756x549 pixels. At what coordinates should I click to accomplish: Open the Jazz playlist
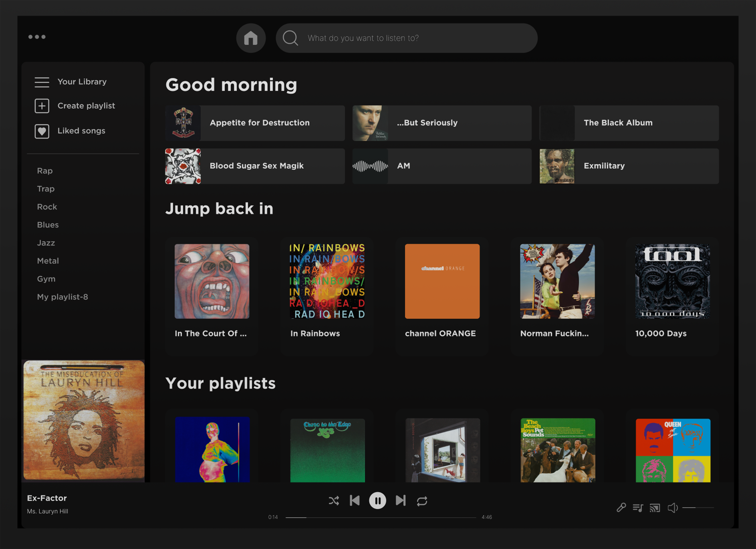[46, 243]
